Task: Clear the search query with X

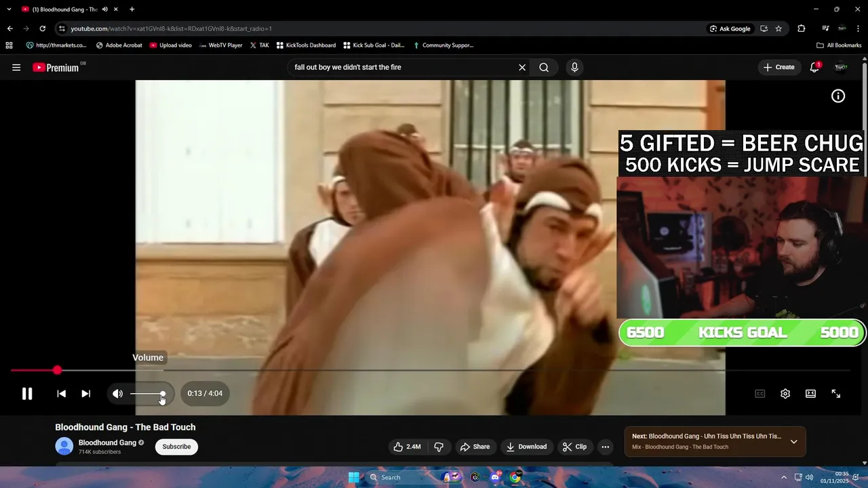Action: (522, 67)
